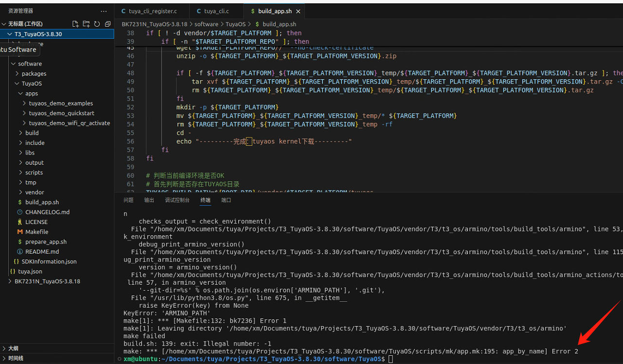The width and height of the screenshot is (623, 364).
Task: Open prepare_app.sh in the explorer
Action: (57, 242)
